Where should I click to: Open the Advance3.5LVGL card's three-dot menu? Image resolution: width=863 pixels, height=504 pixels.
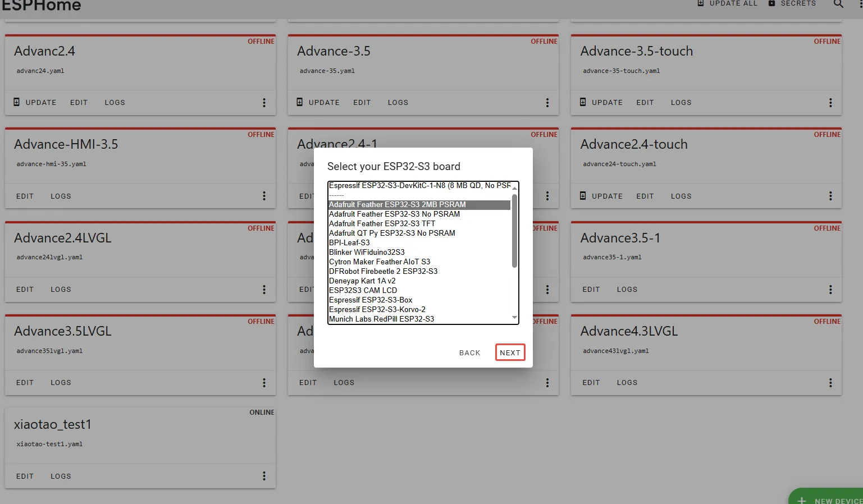pos(264,383)
